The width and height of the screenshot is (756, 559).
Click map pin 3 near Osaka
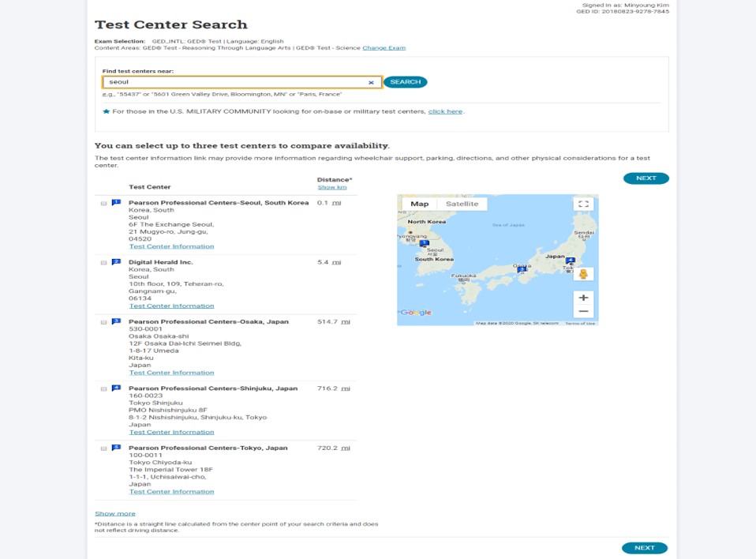click(x=521, y=270)
